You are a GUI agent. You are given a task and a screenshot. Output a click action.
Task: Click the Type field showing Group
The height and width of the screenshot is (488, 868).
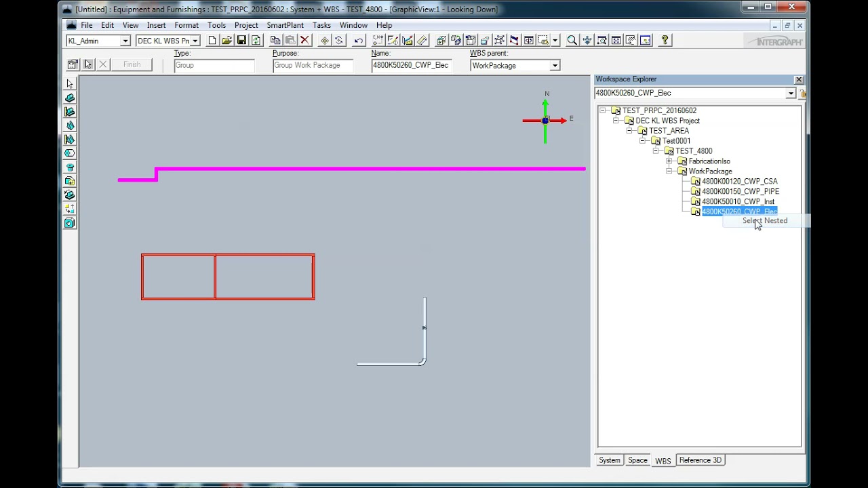pyautogui.click(x=214, y=66)
